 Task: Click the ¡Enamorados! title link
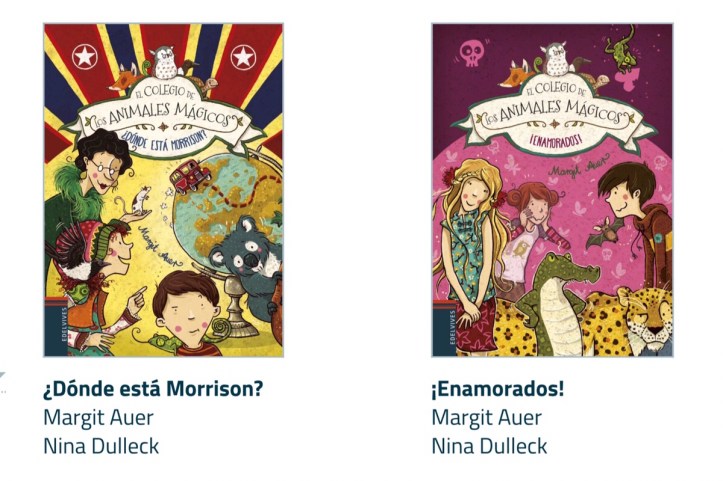click(498, 389)
